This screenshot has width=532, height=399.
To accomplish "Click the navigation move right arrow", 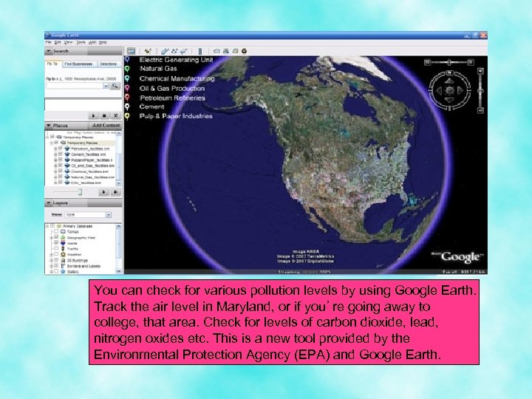I will (460, 90).
